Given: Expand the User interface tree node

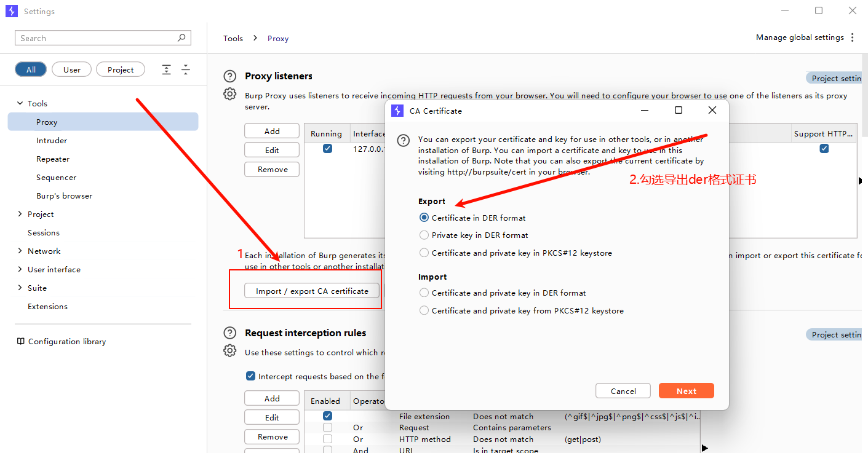Looking at the screenshot, I should point(20,269).
